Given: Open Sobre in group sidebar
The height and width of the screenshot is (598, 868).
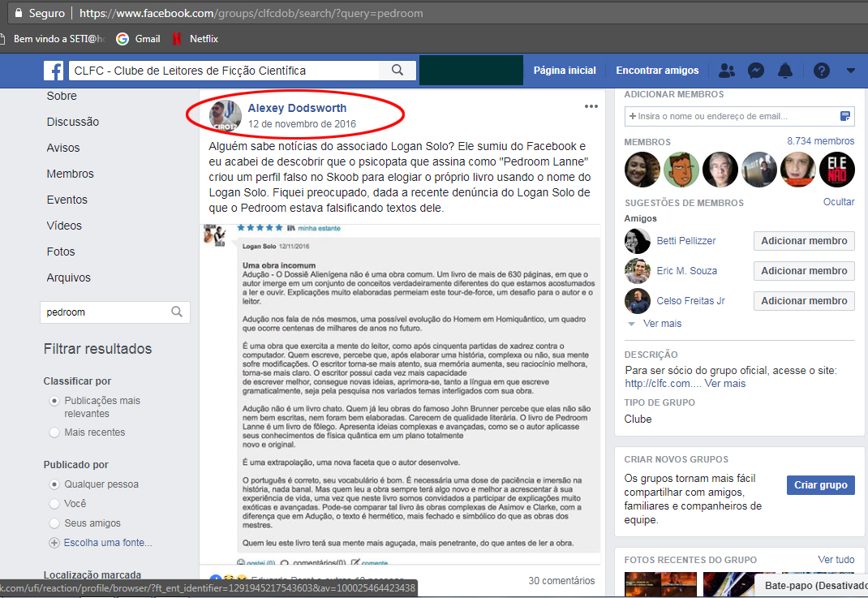Looking at the screenshot, I should click(62, 96).
